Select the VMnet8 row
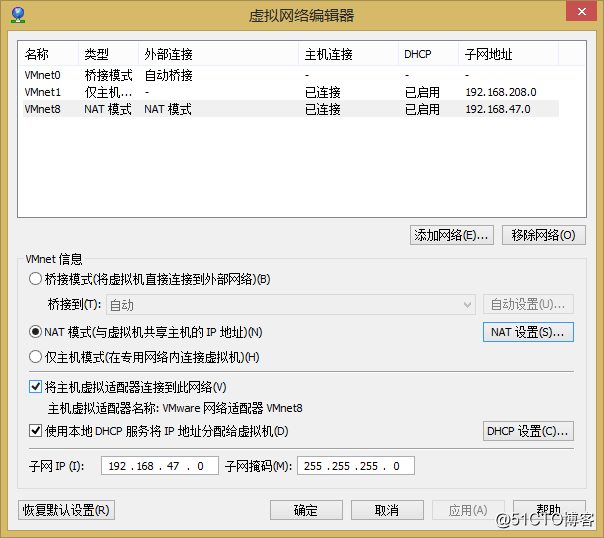 click(x=291, y=109)
